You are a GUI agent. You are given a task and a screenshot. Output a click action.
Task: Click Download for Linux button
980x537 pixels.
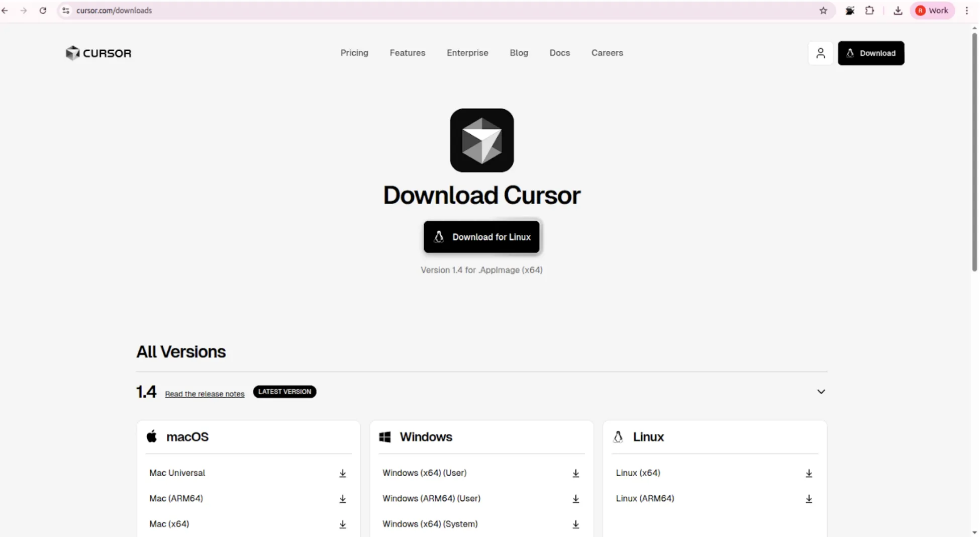pos(481,237)
